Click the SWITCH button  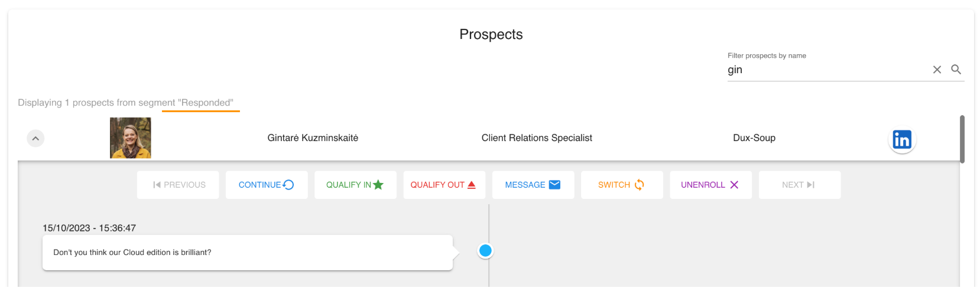(x=622, y=185)
